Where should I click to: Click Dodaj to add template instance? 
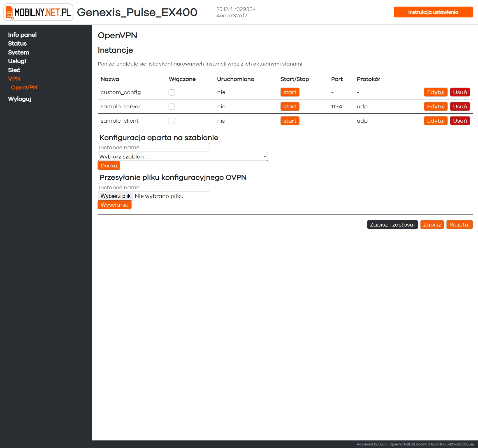pyautogui.click(x=109, y=165)
